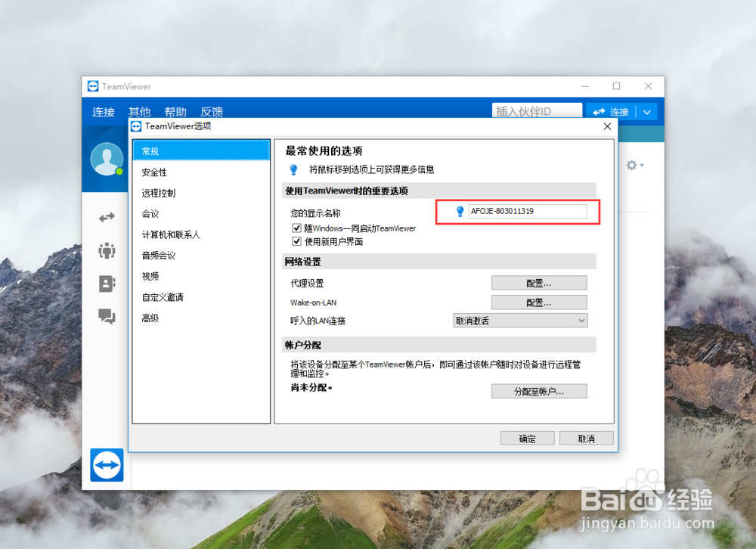Screen dimensions: 756x549
Task: Open the Chat bubbles sidebar icon
Action: (x=107, y=317)
